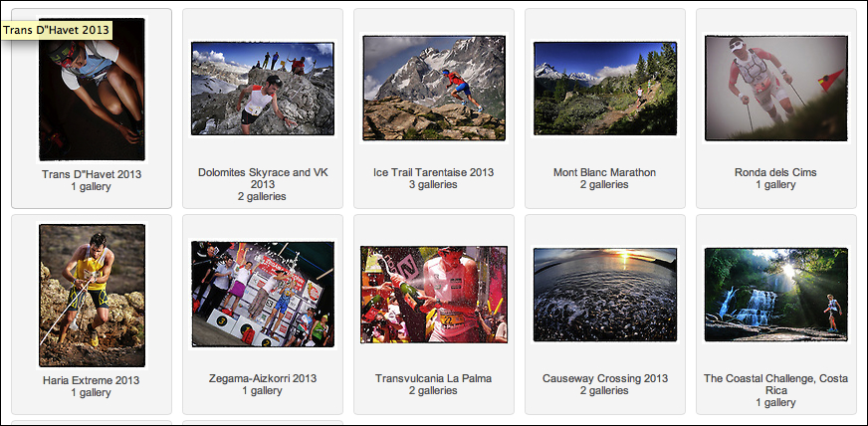Follow the Ice Trail Tarentaise 2013 link

(434, 172)
